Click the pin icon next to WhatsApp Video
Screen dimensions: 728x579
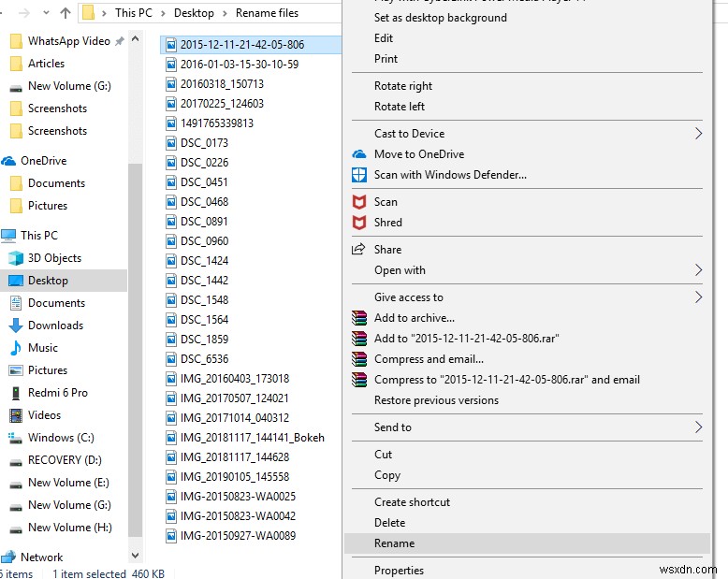[120, 41]
